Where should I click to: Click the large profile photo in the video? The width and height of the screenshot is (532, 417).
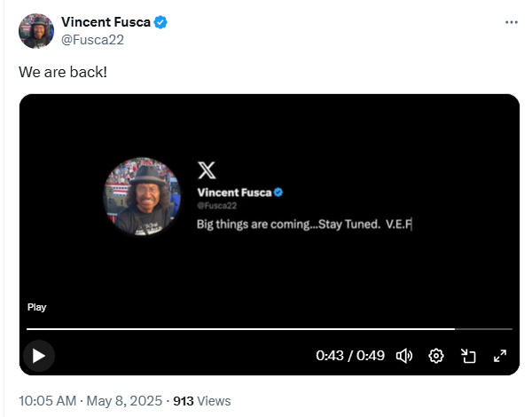click(x=142, y=196)
